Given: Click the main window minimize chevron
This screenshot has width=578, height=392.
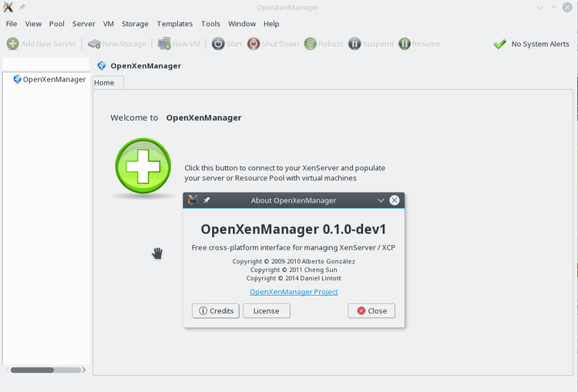Looking at the screenshot, I should click(540, 8).
